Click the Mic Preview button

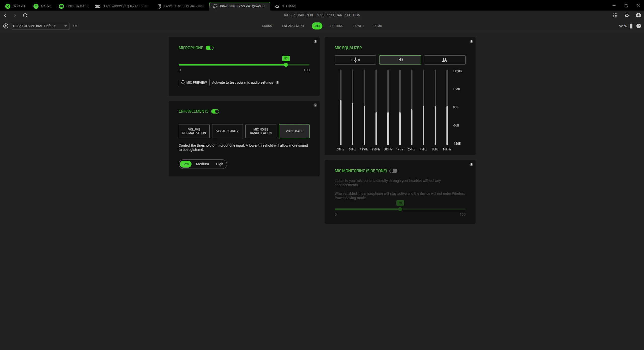[194, 82]
